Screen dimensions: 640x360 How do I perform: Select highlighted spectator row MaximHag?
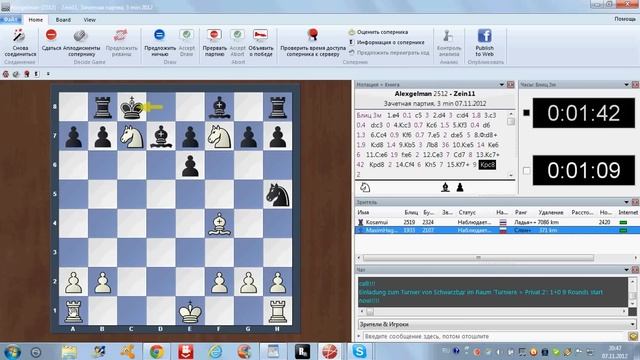498,230
